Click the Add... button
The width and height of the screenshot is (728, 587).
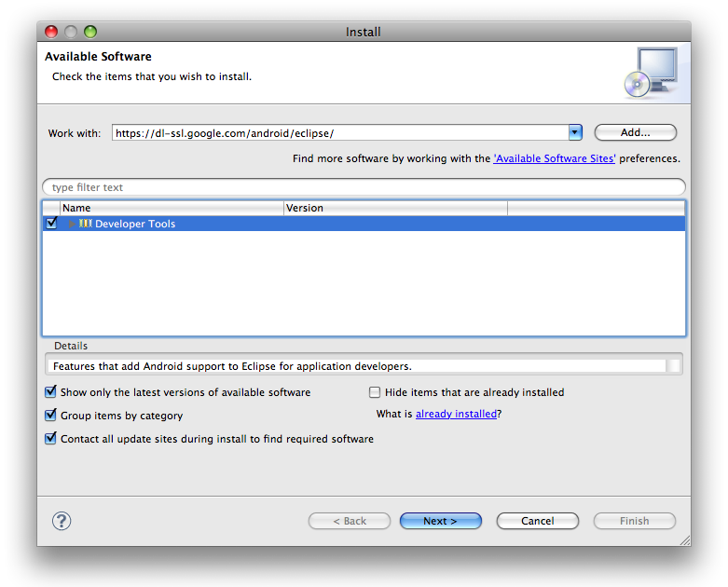click(636, 132)
